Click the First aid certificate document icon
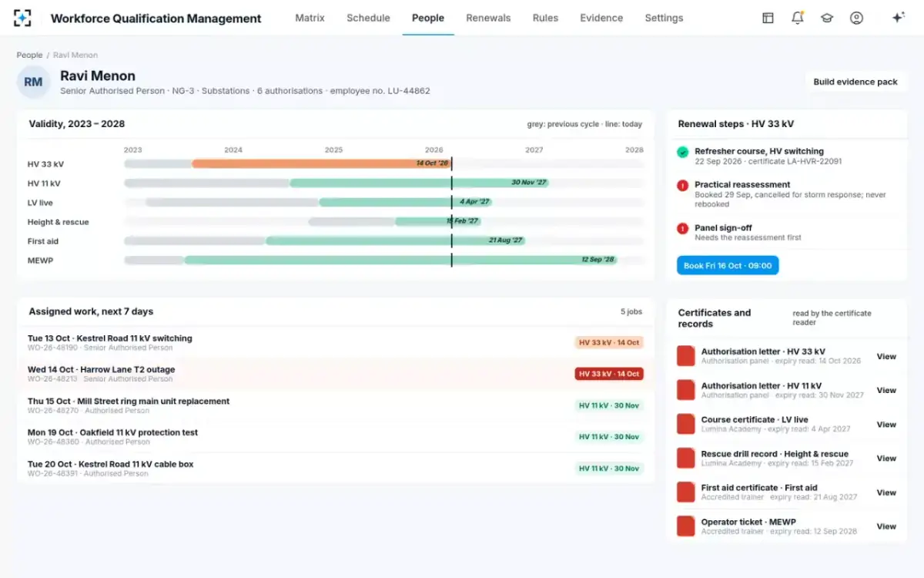The width and height of the screenshot is (924, 578). tap(685, 492)
